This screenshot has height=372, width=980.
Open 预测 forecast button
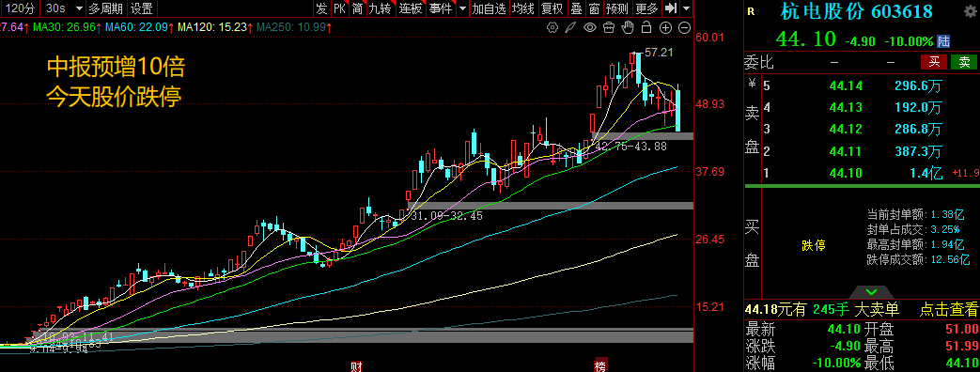617,8
